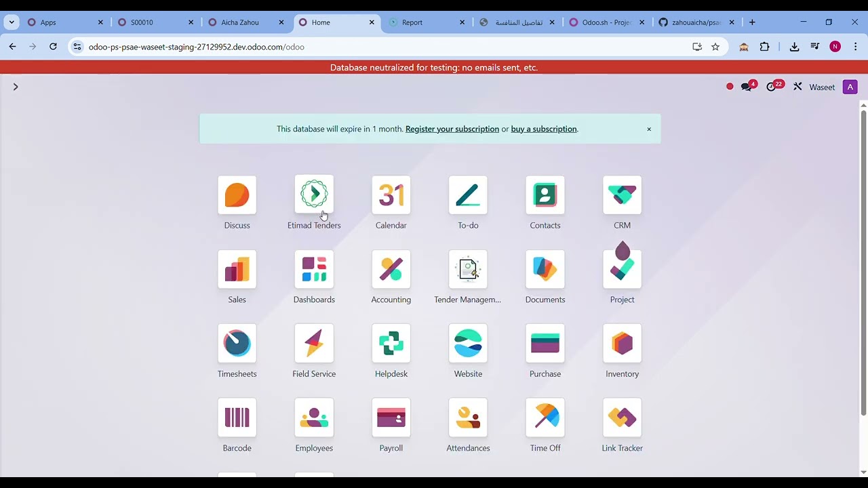Open the Dashboards app
Screen dimensions: 868x488
[x=314, y=269]
